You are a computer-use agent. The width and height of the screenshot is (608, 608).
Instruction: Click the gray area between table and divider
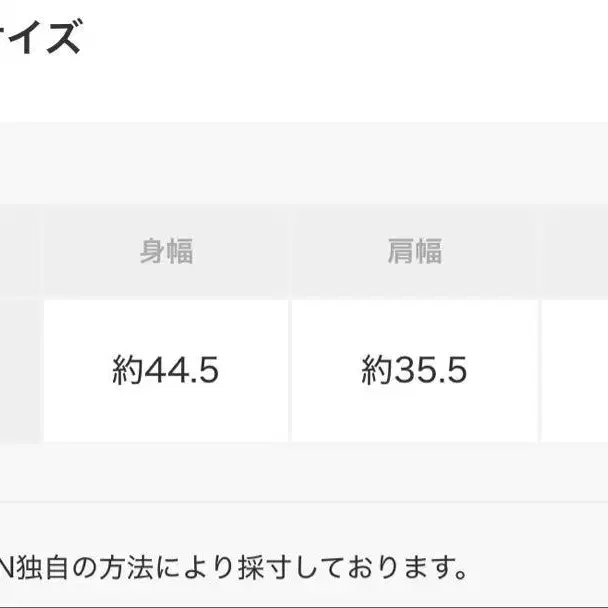(304, 472)
